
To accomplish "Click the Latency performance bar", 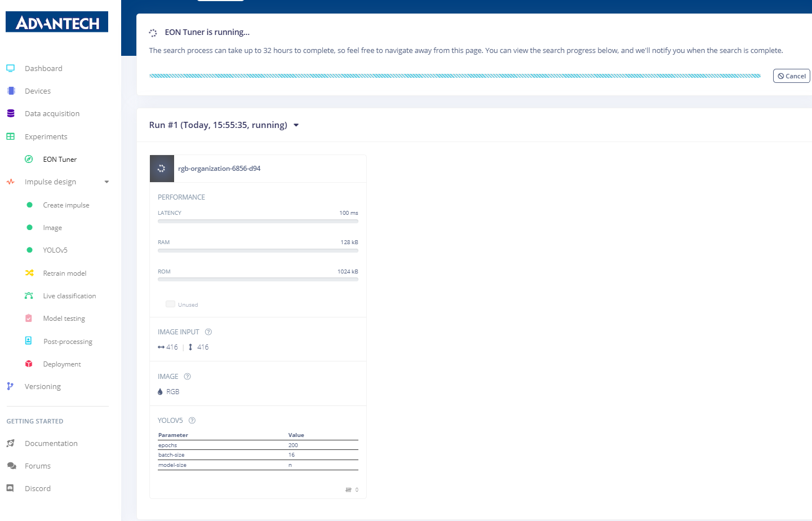I will (258, 221).
